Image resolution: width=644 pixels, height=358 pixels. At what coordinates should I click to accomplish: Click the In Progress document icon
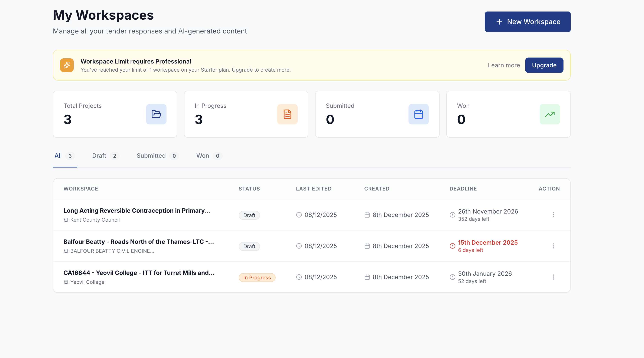(x=287, y=114)
